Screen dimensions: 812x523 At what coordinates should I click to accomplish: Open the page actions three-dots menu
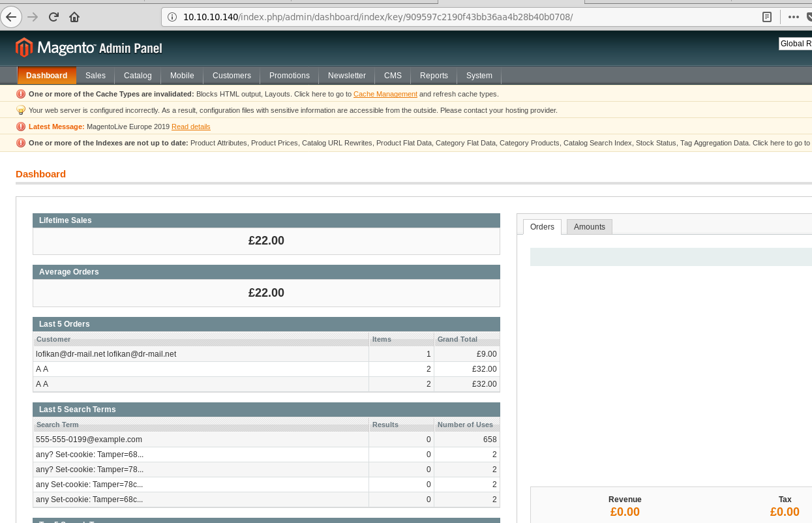pyautogui.click(x=793, y=17)
